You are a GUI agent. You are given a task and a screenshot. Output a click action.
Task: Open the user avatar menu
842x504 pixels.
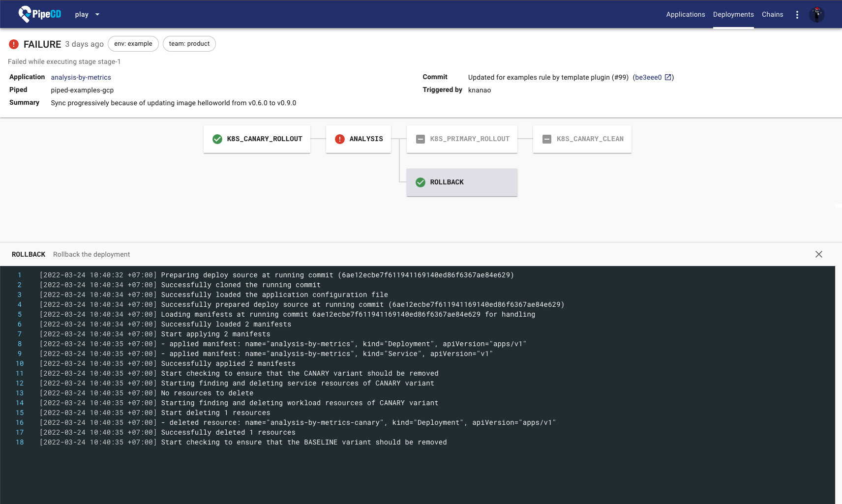tap(817, 15)
